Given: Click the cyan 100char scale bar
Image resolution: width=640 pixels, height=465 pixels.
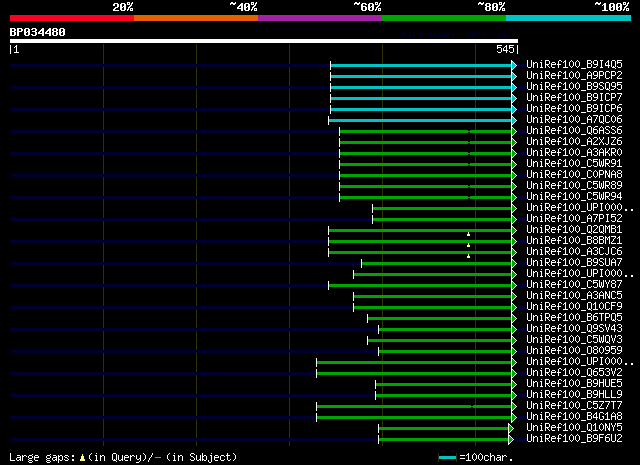Looking at the screenshot, I should tap(447, 458).
